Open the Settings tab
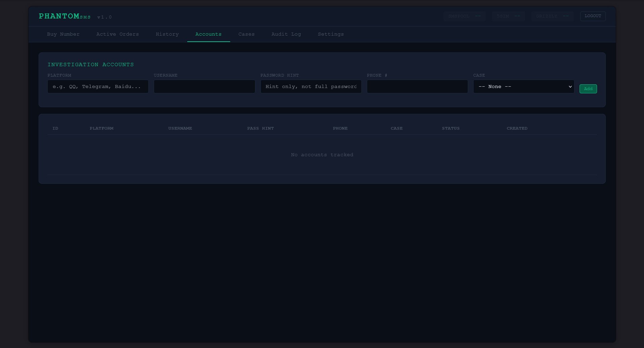Viewport: 644px width, 348px height. pos(331,34)
